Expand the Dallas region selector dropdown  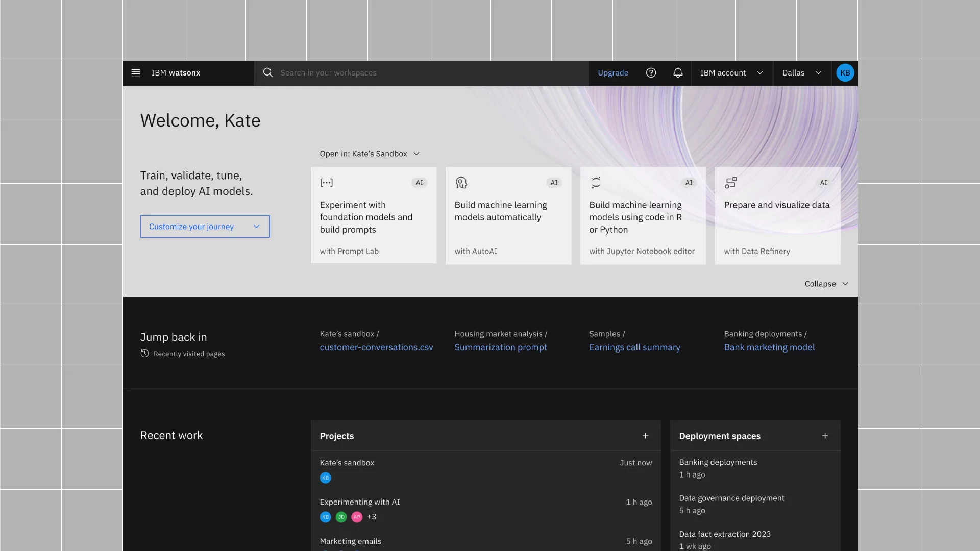click(x=802, y=72)
